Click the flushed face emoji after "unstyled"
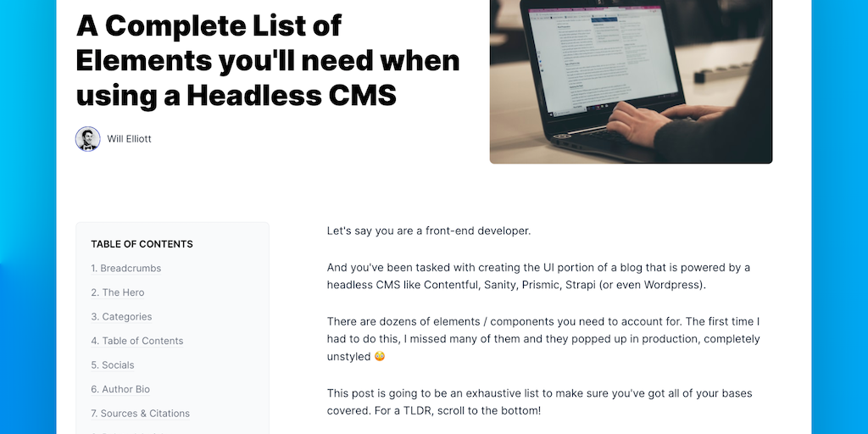 coord(380,357)
